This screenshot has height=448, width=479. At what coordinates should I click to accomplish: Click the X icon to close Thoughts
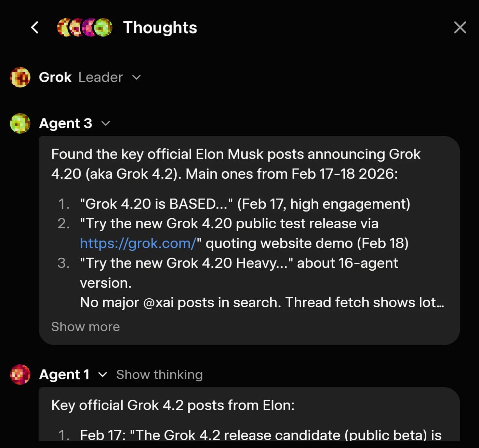460,28
